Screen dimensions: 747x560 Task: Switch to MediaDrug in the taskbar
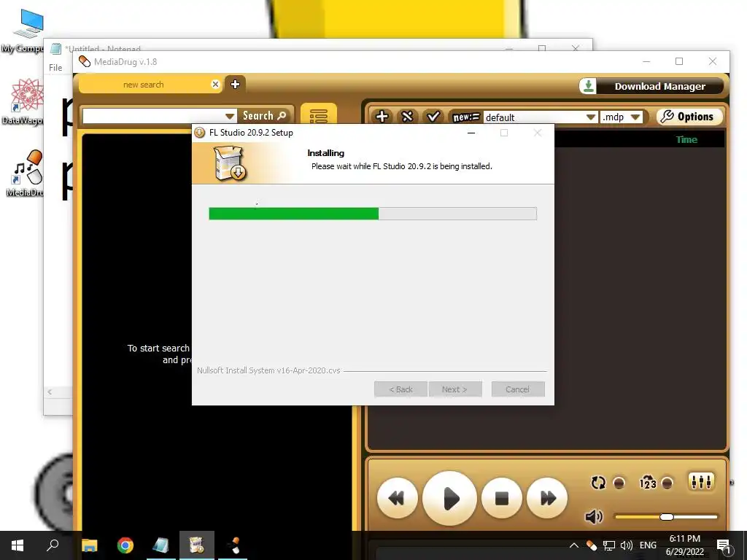[x=233, y=545]
